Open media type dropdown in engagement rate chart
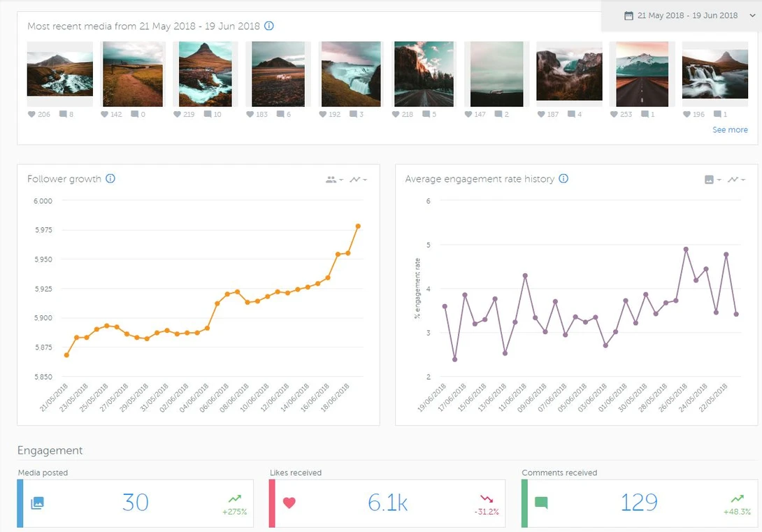Image resolution: width=762 pixels, height=532 pixels. 712,180
